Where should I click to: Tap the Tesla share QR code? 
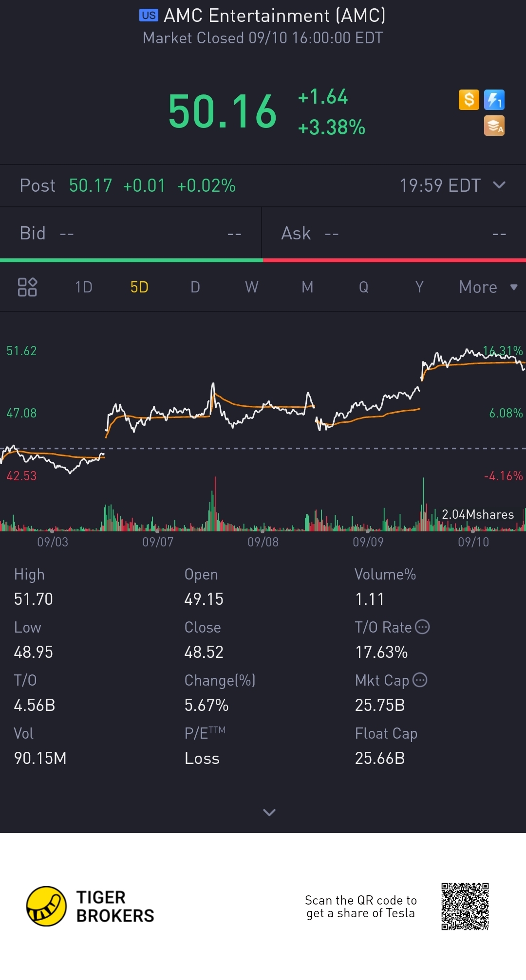[x=465, y=906]
